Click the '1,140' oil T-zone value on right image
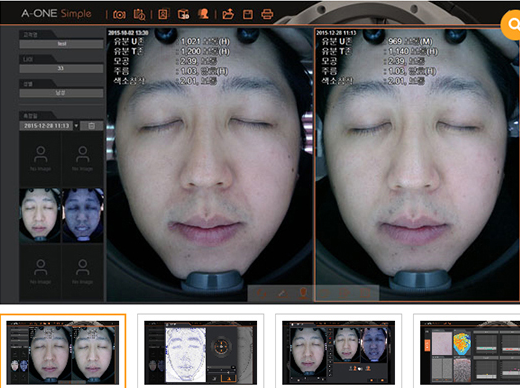The width and height of the screenshot is (520, 388). click(398, 51)
